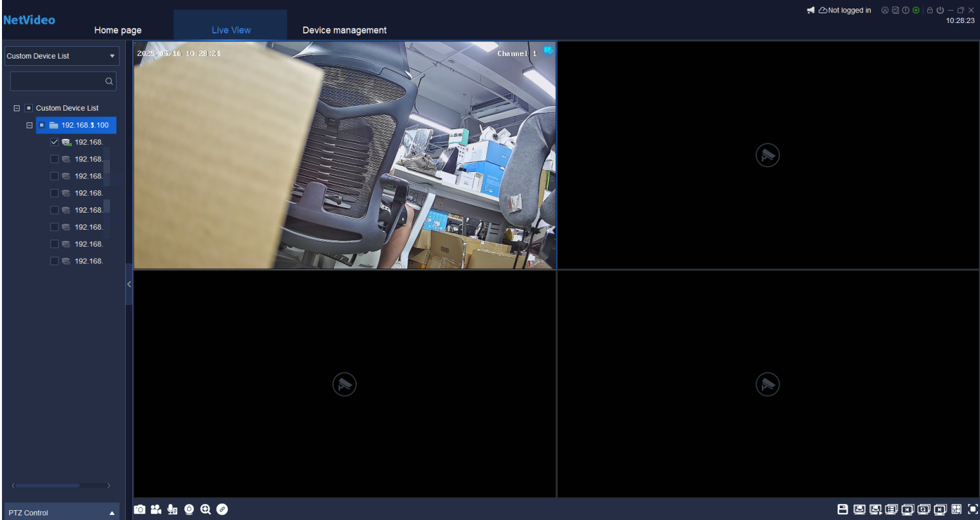The width and height of the screenshot is (980, 520).
Task: Click the floppy disk save view icon
Action: tap(842, 509)
